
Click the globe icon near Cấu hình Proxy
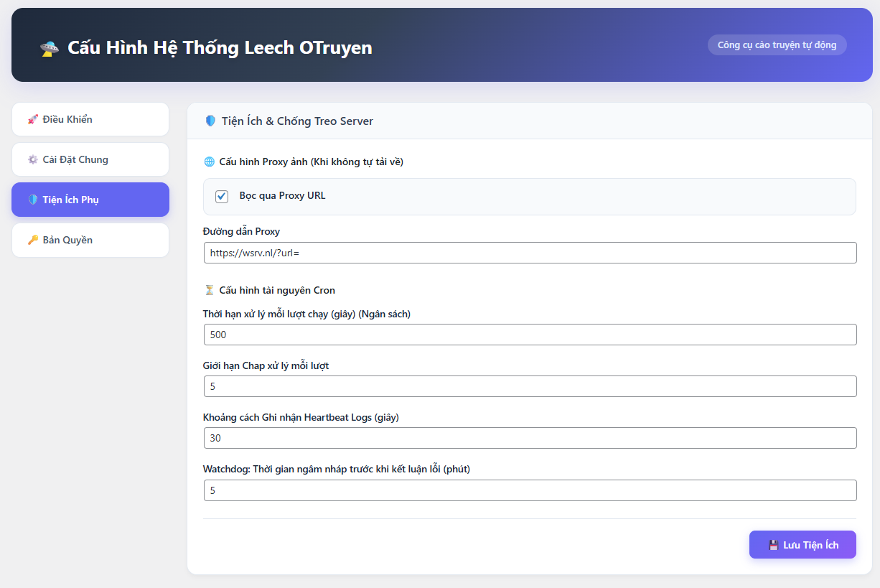click(x=210, y=162)
